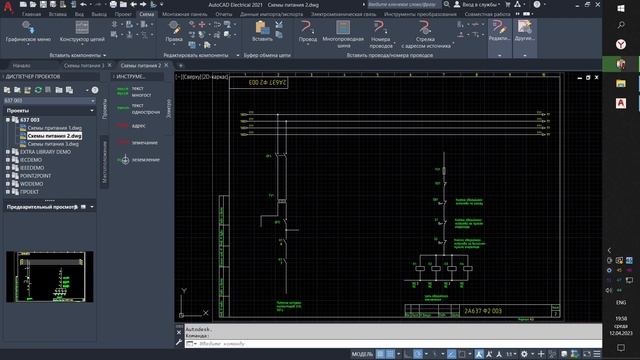The image size is (640, 360).
Task: Open the Yandex browser taskbar icon
Action: 621,44
